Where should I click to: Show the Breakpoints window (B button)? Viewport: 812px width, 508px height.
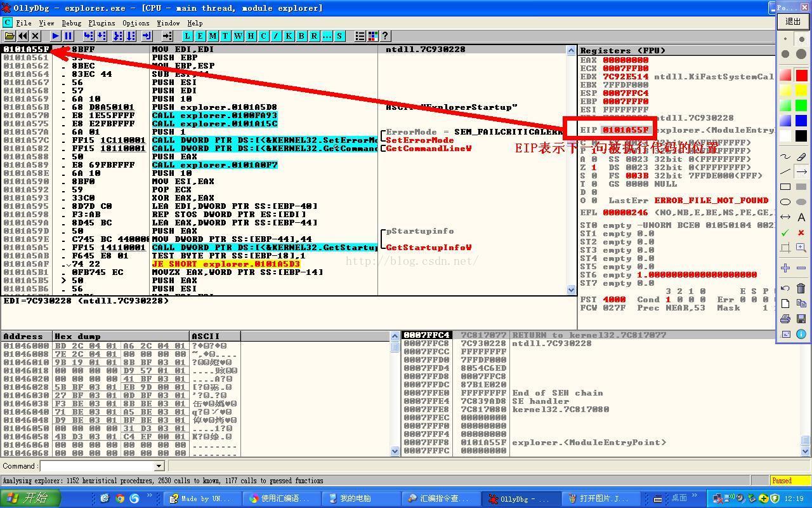click(301, 36)
